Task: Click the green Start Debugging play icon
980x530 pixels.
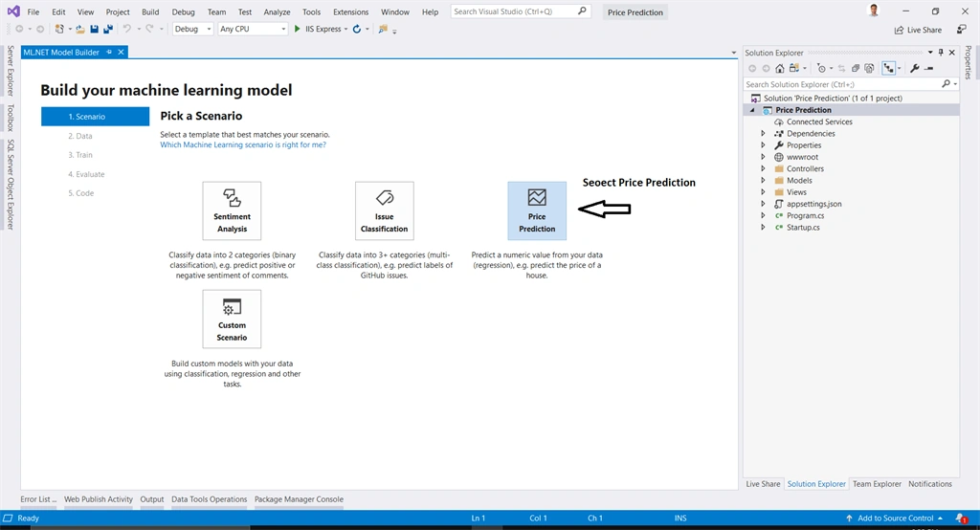Action: (298, 29)
